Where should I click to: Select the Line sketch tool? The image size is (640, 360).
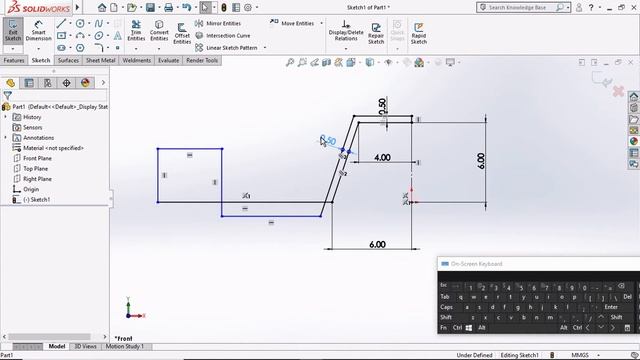point(61,23)
